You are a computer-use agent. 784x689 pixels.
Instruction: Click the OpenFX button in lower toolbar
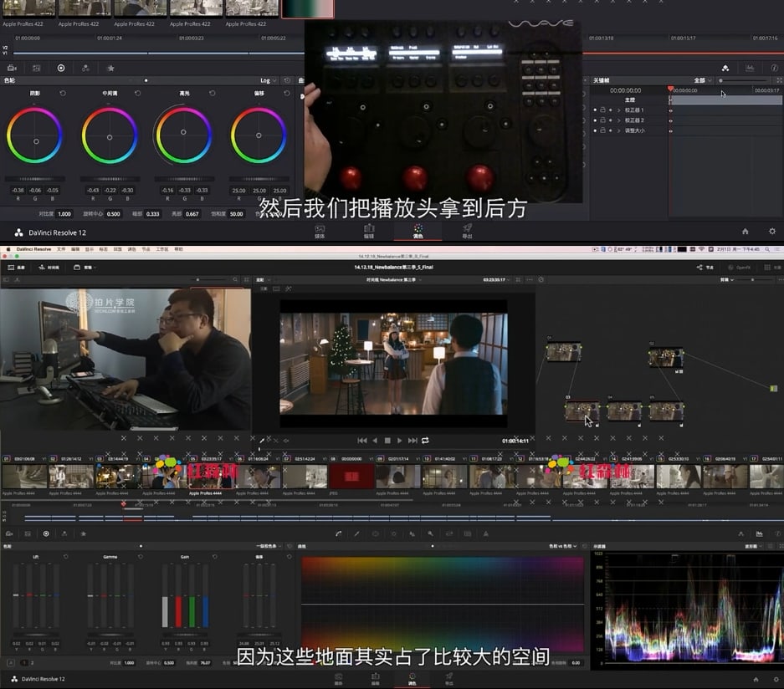(x=740, y=268)
